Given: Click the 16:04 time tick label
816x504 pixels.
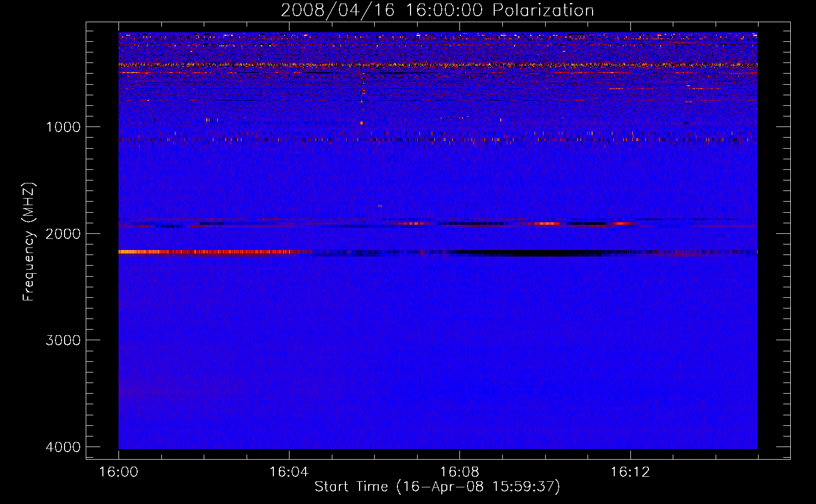Looking at the screenshot, I should [289, 472].
